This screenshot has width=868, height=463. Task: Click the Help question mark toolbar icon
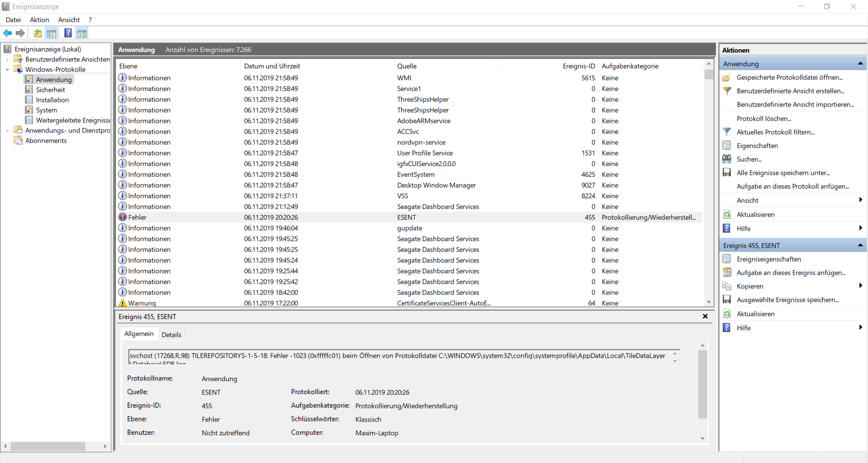68,33
